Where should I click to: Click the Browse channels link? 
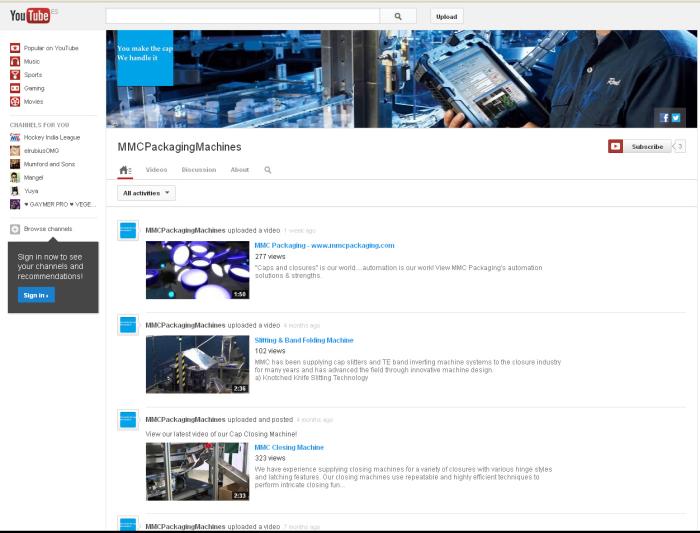48,229
